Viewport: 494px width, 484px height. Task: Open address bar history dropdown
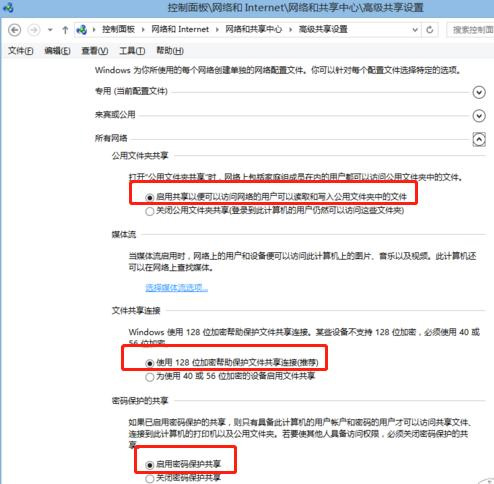[x=415, y=30]
